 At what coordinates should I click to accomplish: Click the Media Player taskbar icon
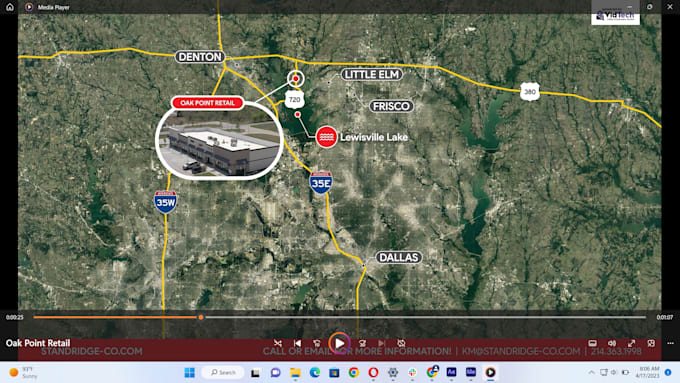pyautogui.click(x=490, y=373)
